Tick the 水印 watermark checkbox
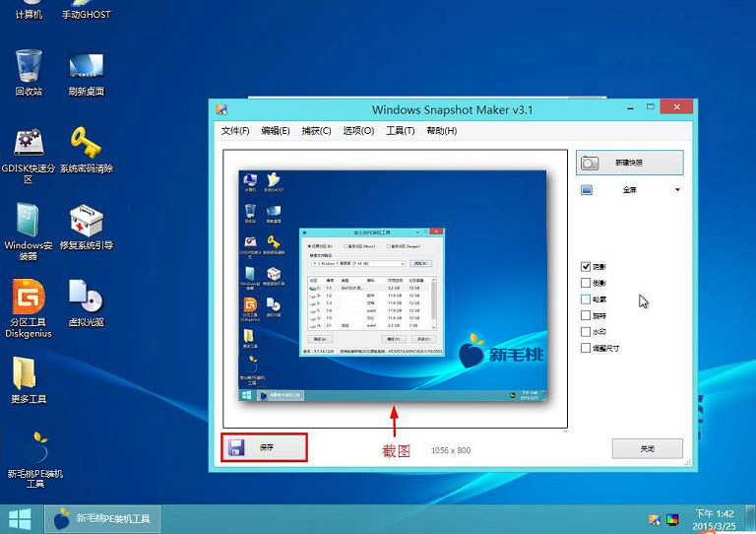This screenshot has width=756, height=534. click(586, 332)
